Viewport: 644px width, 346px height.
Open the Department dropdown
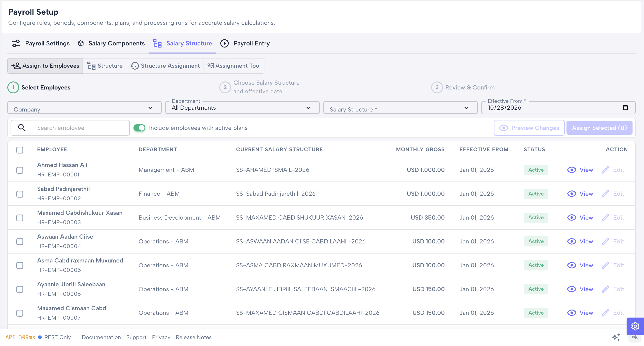click(x=242, y=108)
